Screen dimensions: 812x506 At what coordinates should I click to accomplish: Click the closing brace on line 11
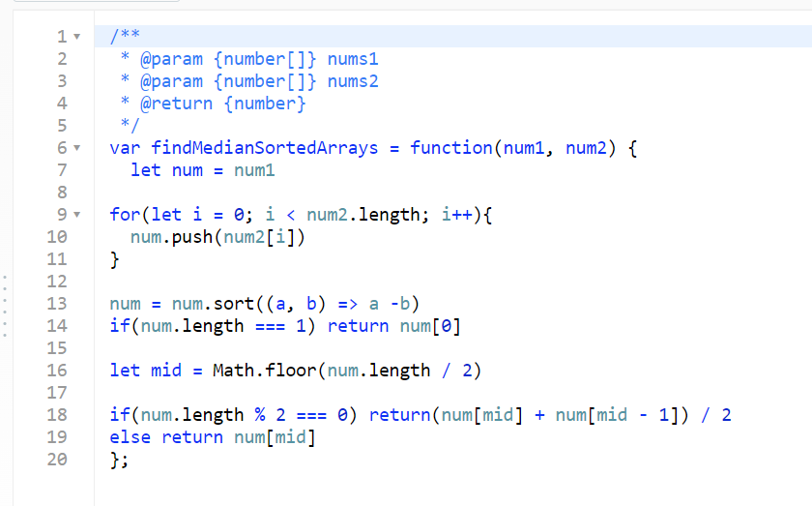click(114, 259)
